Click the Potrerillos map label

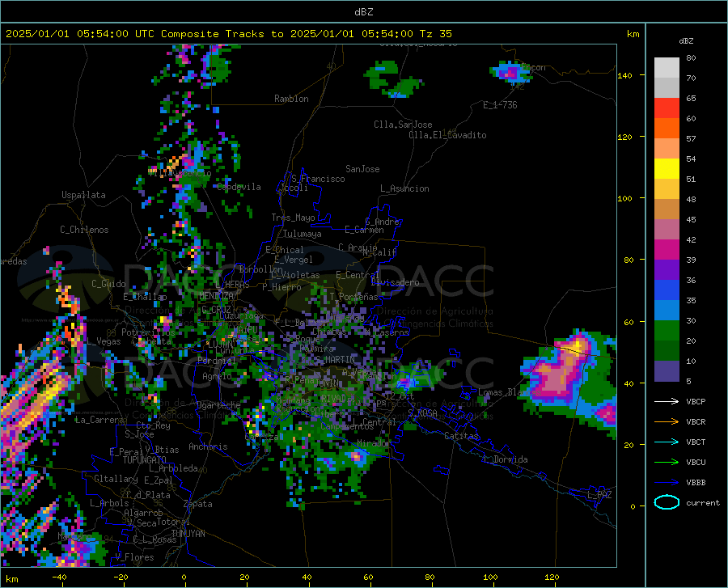point(148,332)
